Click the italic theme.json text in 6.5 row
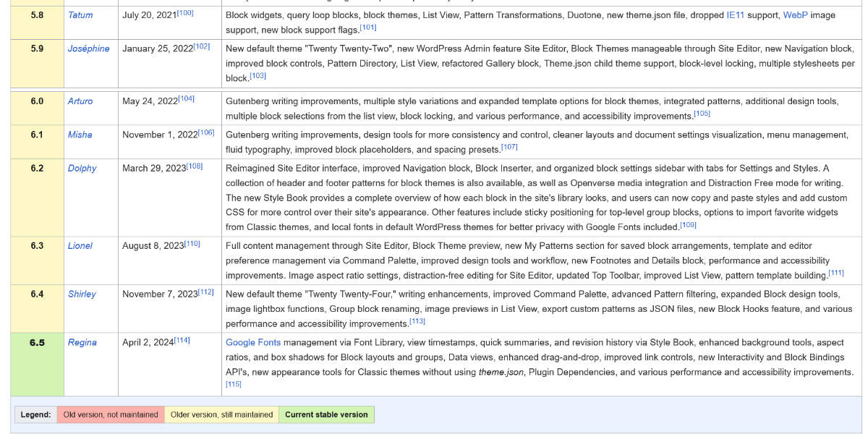 click(503, 372)
